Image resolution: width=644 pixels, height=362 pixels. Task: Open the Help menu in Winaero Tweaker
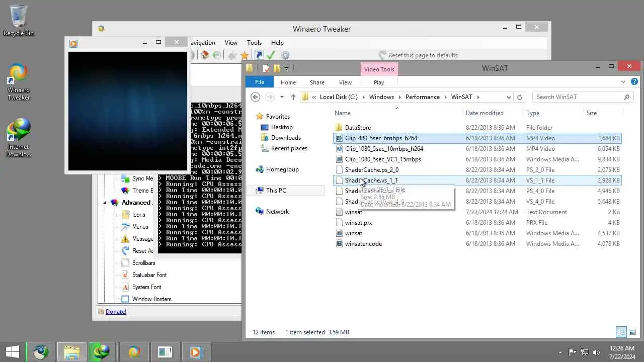point(277,43)
